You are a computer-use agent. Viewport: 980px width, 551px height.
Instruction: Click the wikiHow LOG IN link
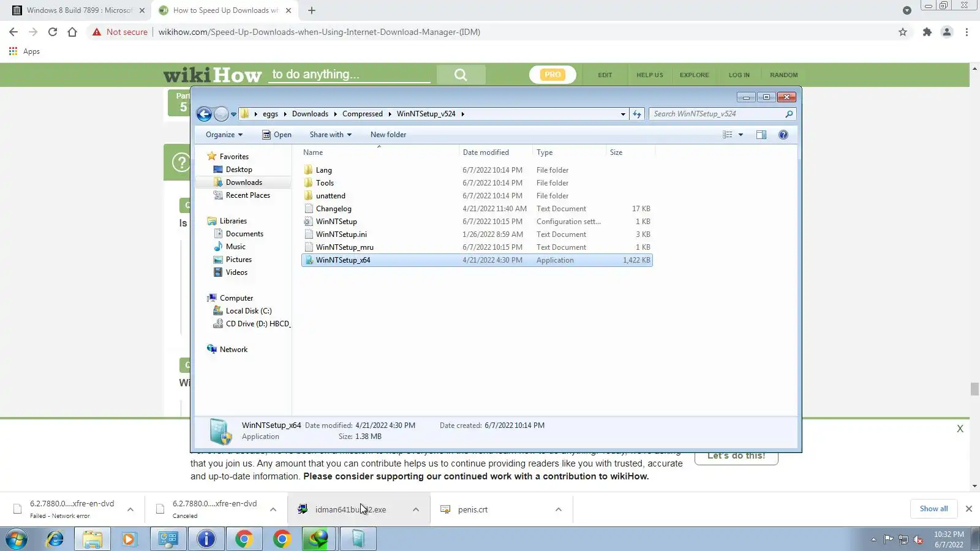[739, 75]
